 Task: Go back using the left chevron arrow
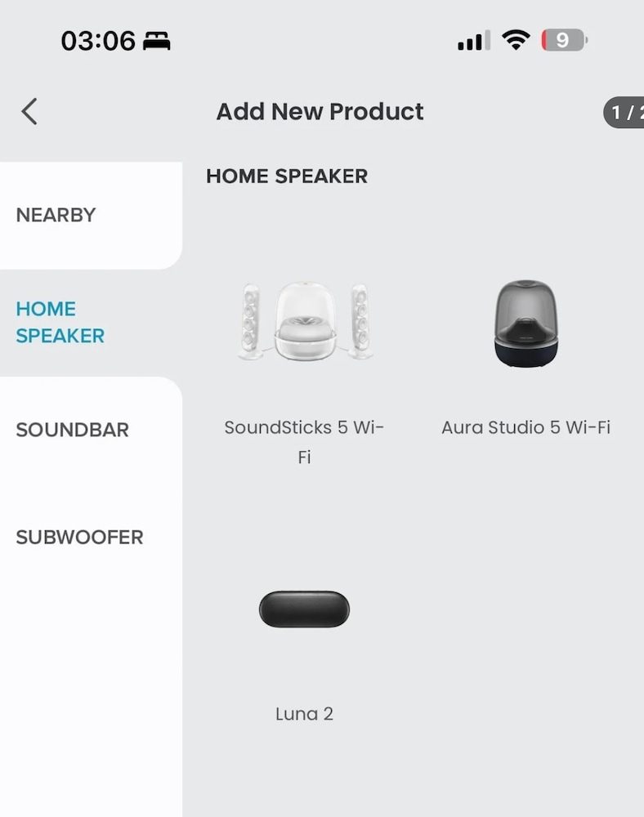pyautogui.click(x=29, y=111)
